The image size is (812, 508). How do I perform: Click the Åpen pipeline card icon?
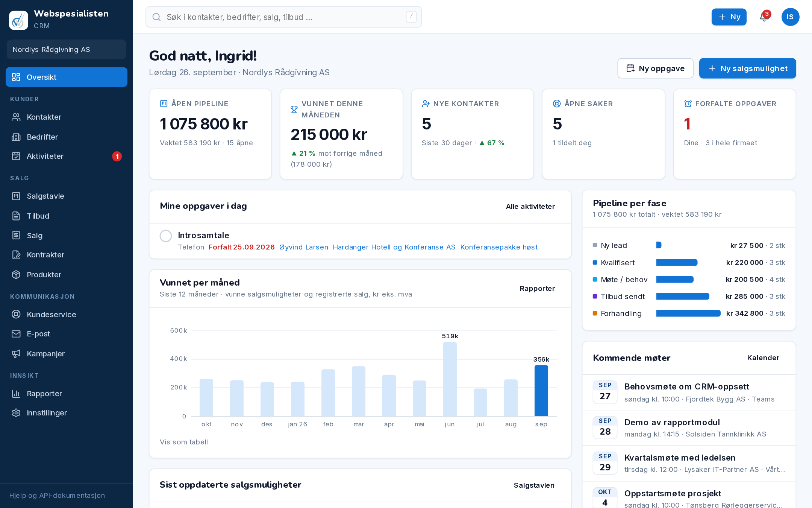click(164, 103)
